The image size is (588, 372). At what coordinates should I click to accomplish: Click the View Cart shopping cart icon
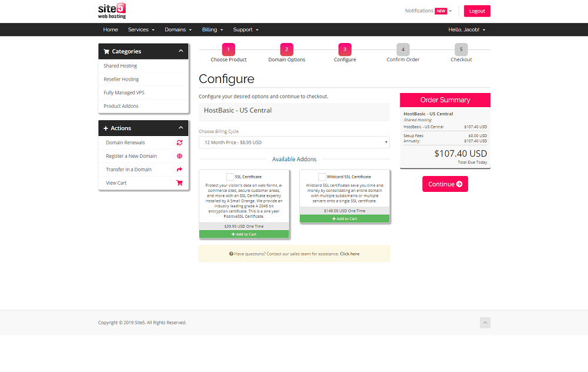[x=179, y=183]
